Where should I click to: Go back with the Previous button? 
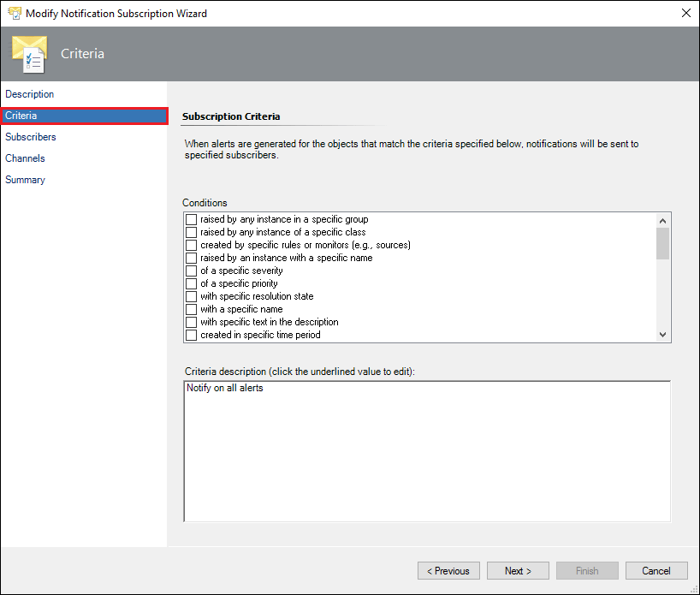(448, 571)
